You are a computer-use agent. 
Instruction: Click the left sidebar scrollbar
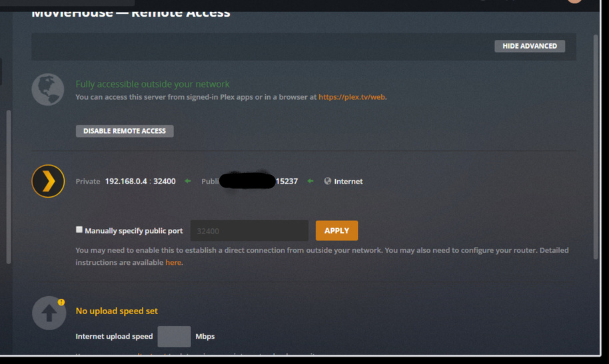9,187
